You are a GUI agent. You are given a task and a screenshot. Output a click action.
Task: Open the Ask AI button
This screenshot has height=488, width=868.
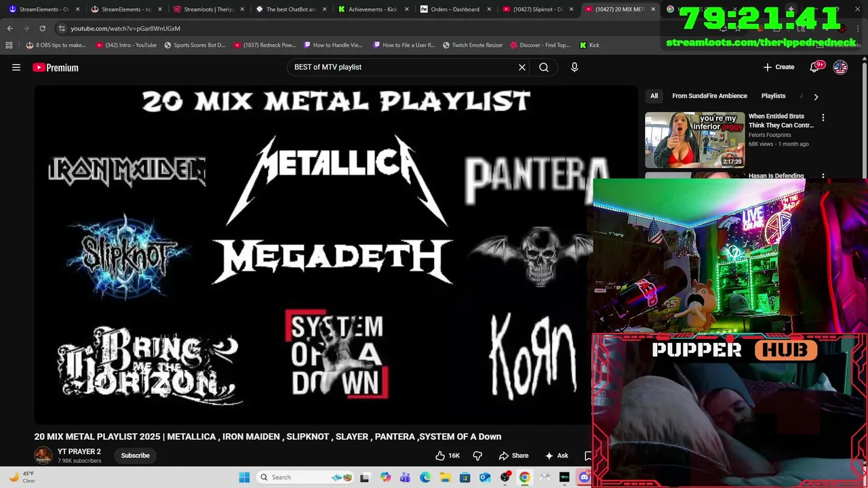(556, 455)
